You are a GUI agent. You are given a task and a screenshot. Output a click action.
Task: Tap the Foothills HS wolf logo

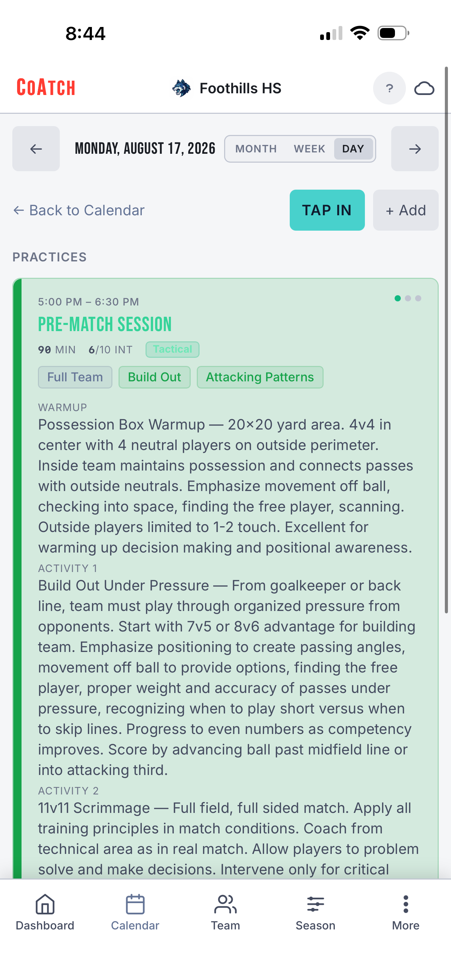(x=181, y=88)
